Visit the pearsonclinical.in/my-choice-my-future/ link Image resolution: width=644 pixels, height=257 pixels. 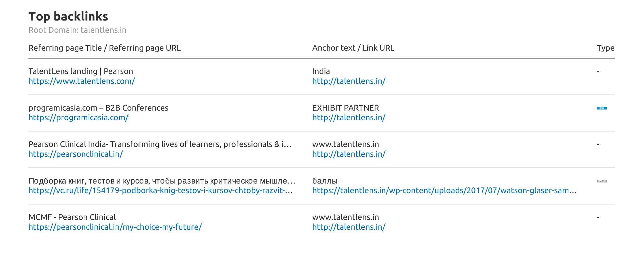115,227
